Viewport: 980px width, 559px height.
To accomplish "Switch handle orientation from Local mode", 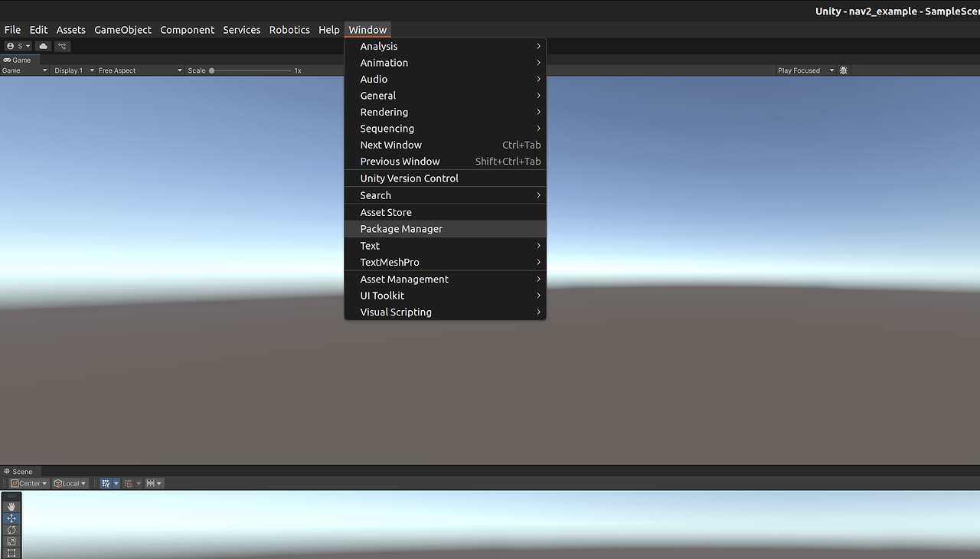I will click(70, 482).
